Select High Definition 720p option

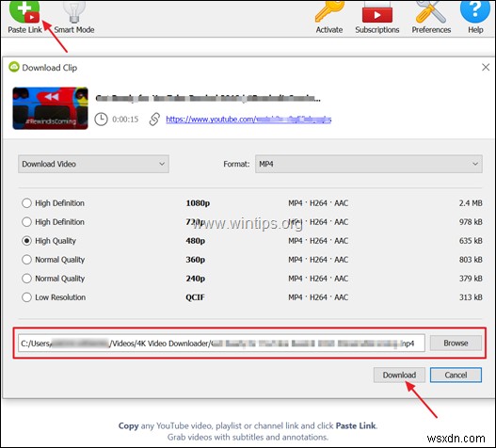(x=26, y=222)
